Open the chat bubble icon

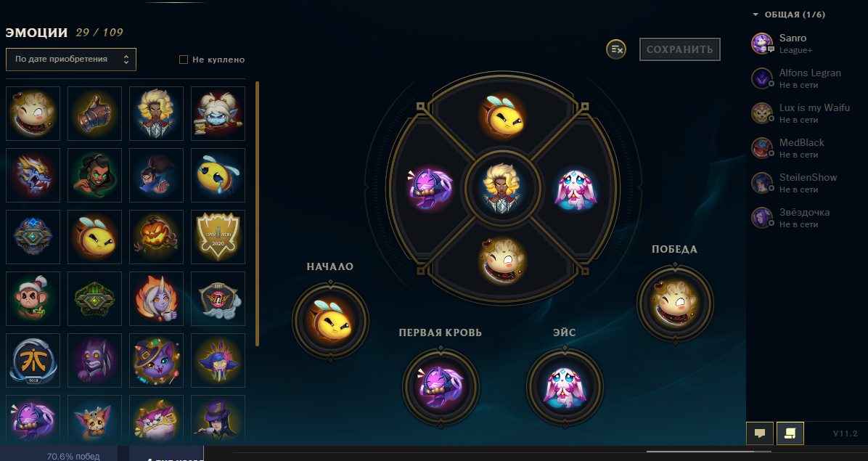[x=760, y=433]
